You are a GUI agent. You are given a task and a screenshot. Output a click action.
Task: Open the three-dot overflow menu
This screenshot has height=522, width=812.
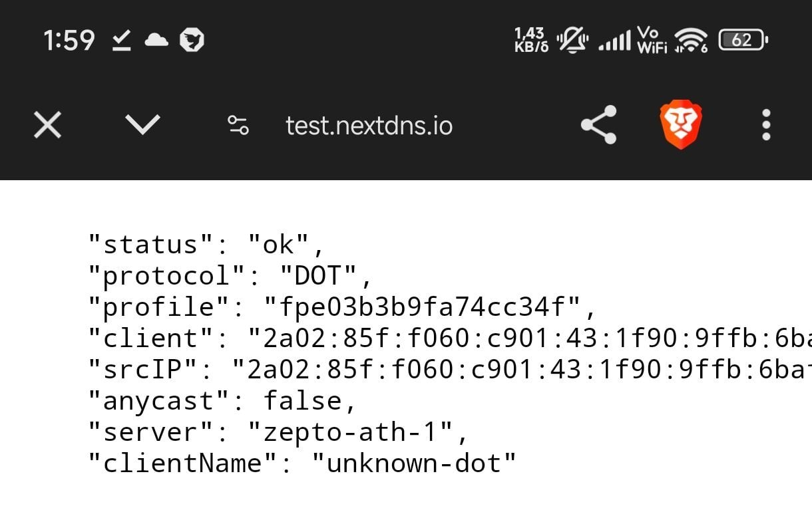pyautogui.click(x=766, y=125)
